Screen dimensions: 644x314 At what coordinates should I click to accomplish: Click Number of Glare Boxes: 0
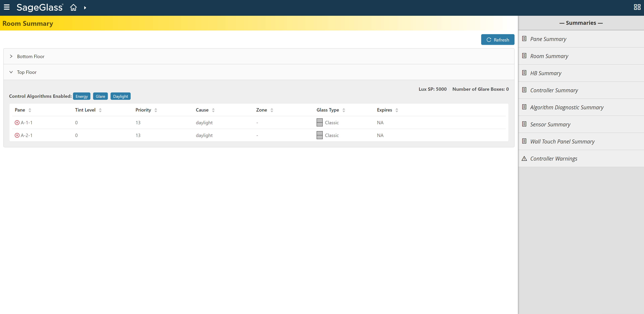480,89
